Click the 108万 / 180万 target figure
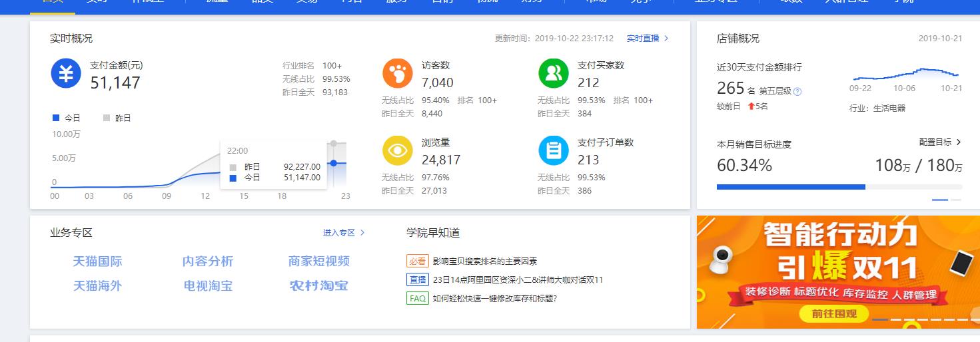This screenshot has height=342, width=980. point(919,166)
